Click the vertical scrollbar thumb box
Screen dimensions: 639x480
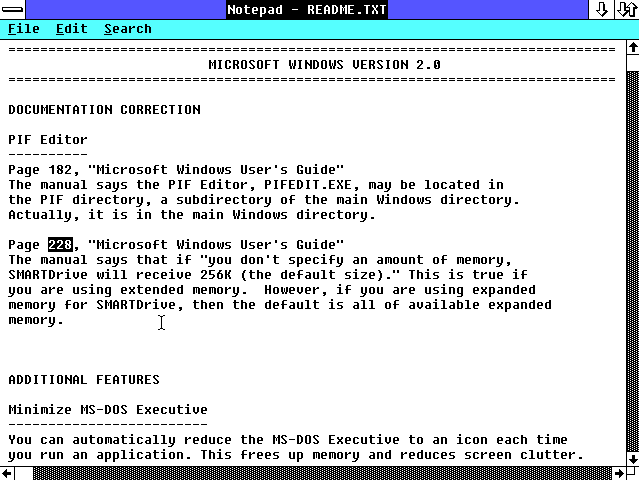(632, 63)
